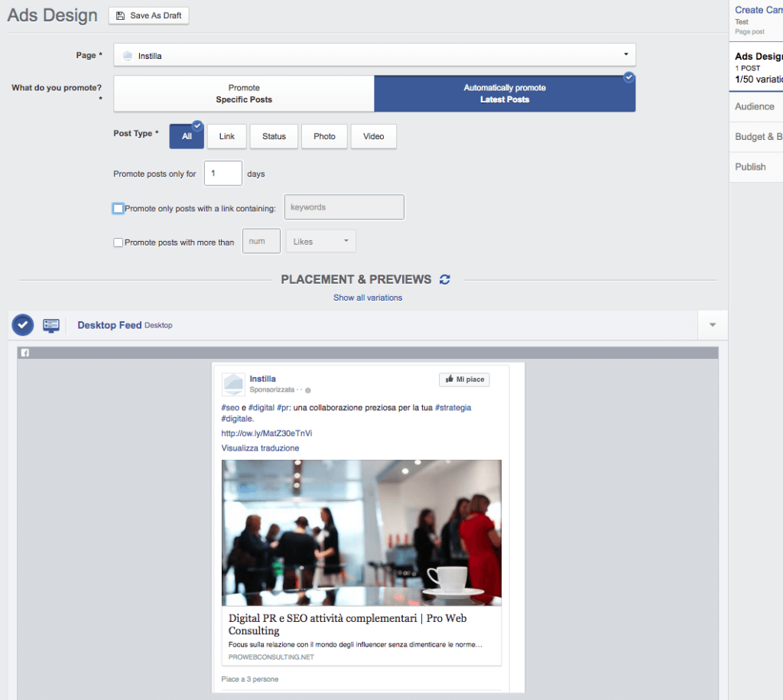The height and width of the screenshot is (700, 783).
Task: Click the ad preview photo thumbnail
Action: tap(362, 532)
